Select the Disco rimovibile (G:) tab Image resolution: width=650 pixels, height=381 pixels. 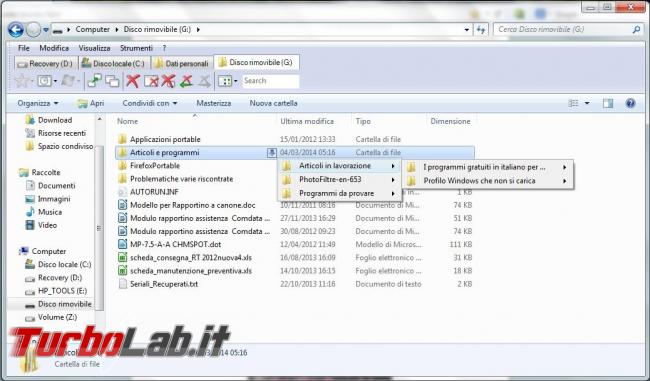point(256,62)
